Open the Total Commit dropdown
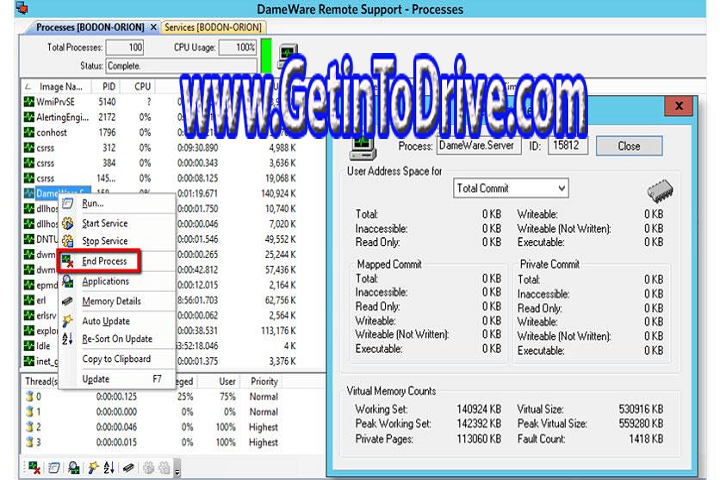 coord(511,188)
